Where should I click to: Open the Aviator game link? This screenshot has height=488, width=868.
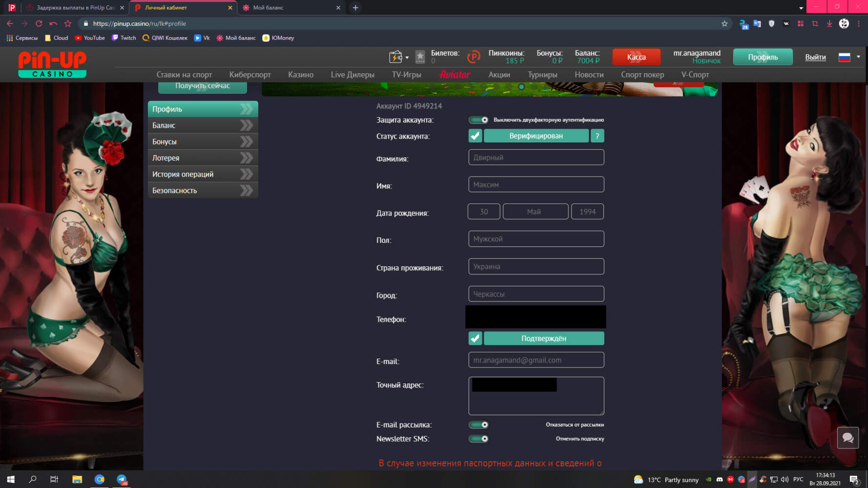pyautogui.click(x=455, y=75)
